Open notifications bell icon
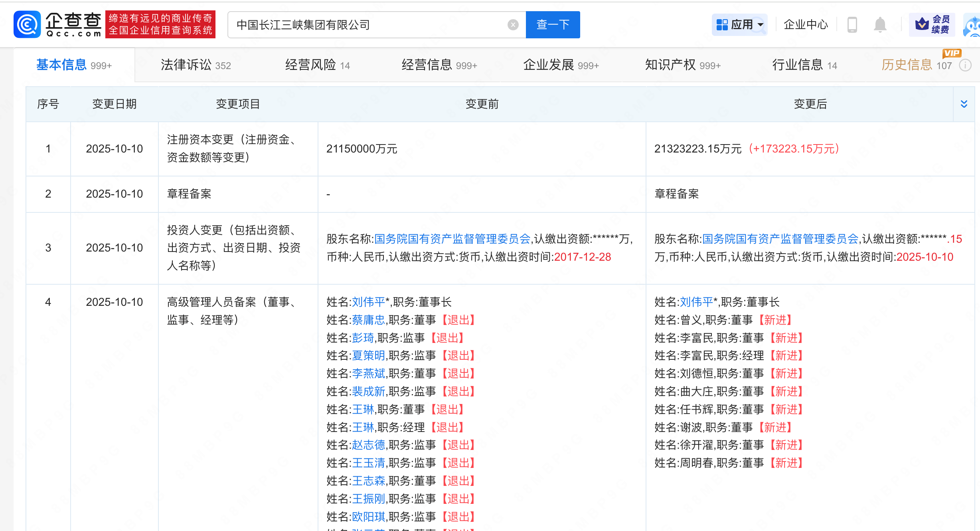The image size is (980, 531). click(x=880, y=25)
